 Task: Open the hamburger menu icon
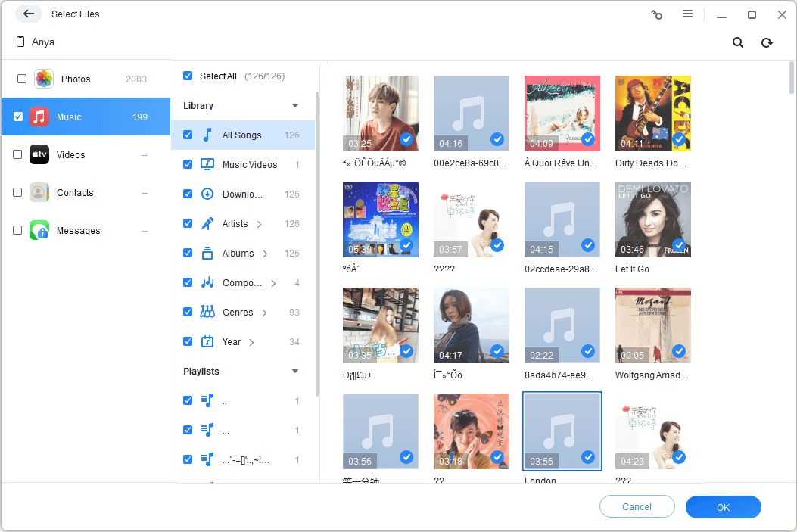click(687, 14)
